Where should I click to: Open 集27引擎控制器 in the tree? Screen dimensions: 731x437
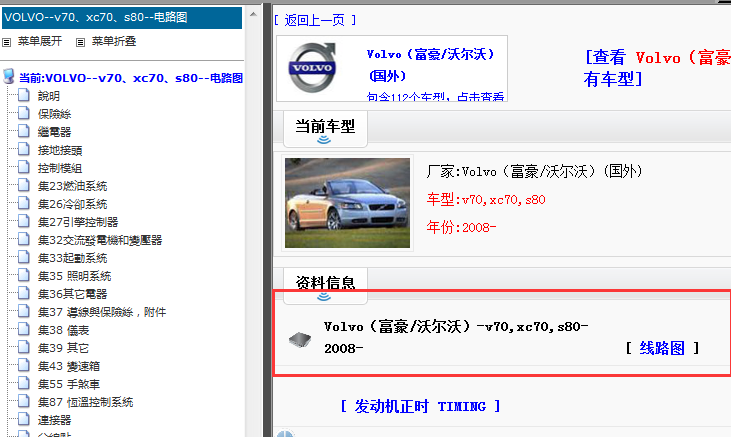78,222
